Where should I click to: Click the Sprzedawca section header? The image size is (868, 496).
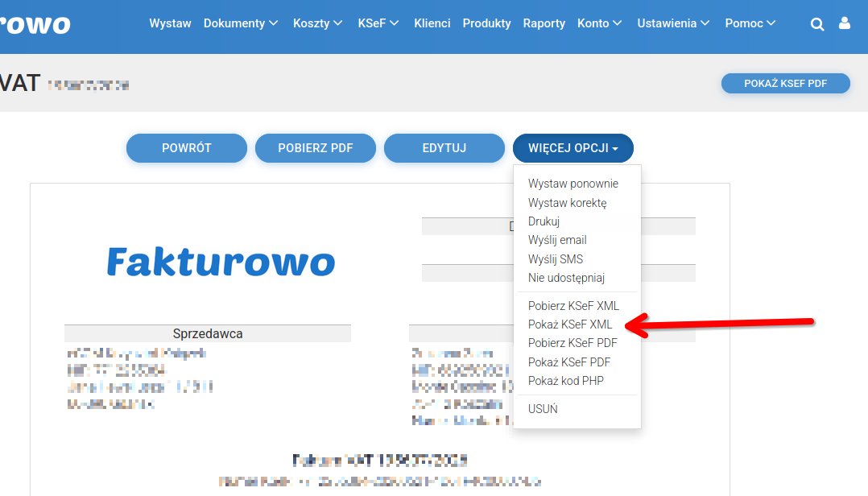click(208, 333)
